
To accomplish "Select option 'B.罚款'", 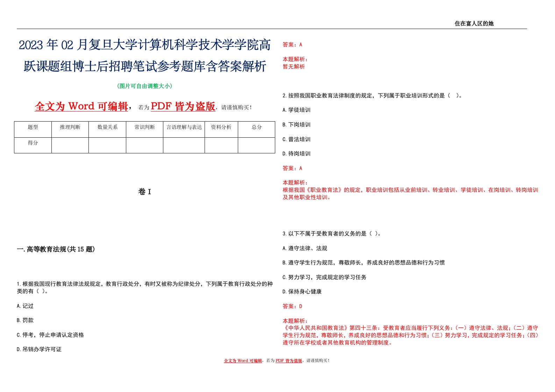I will (x=25, y=320).
